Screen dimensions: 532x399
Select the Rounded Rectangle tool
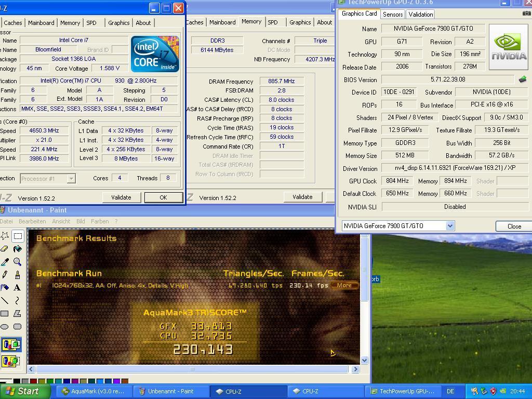pos(18,326)
